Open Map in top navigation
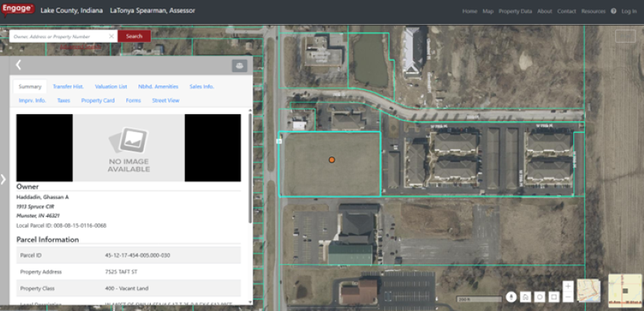644x311 pixels. coord(488,11)
